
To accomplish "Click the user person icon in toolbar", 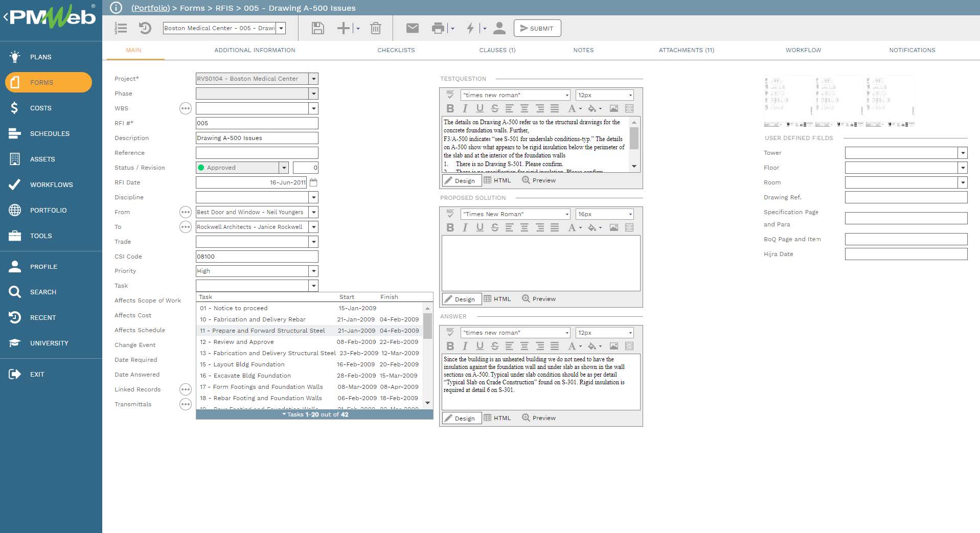I will (x=499, y=28).
